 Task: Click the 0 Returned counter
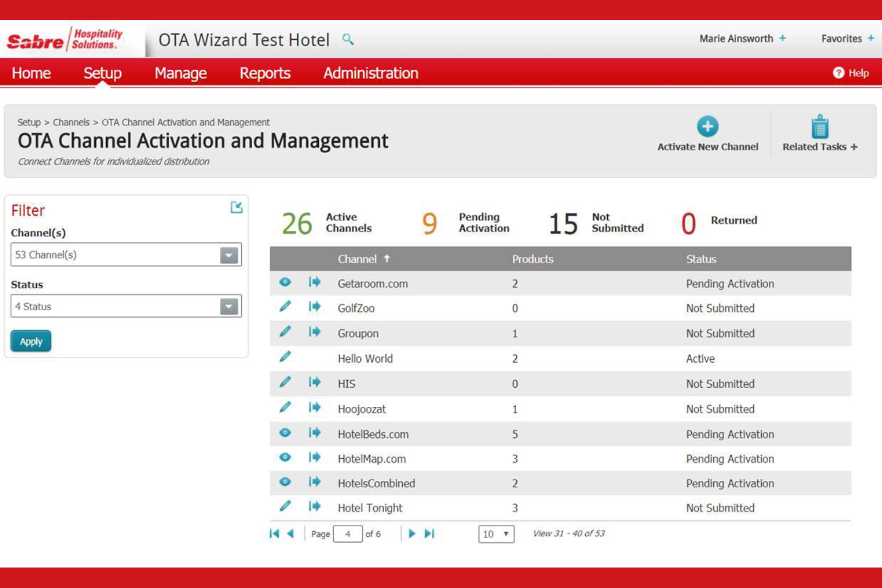pyautogui.click(x=719, y=223)
